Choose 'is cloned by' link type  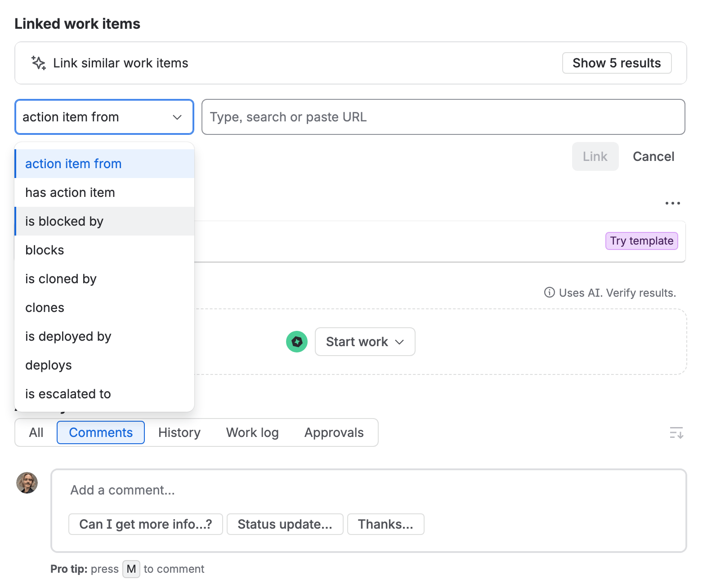104,279
